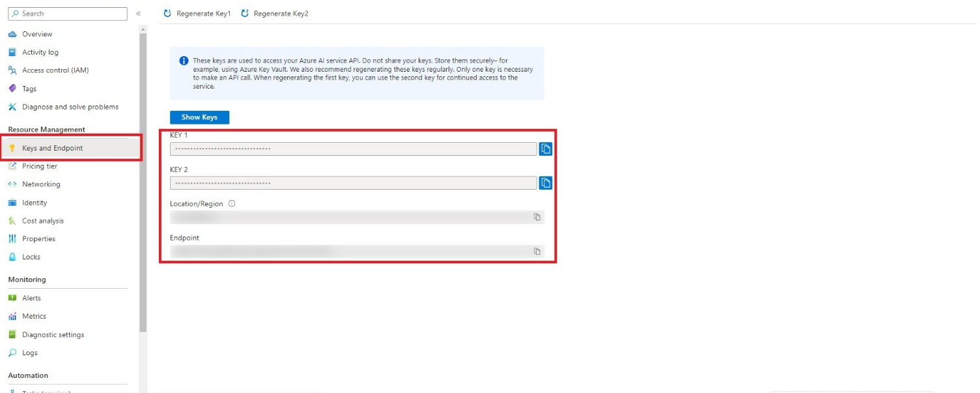Collapse the sidebar with double chevron
Screen dimensions: 980x393
click(138, 14)
